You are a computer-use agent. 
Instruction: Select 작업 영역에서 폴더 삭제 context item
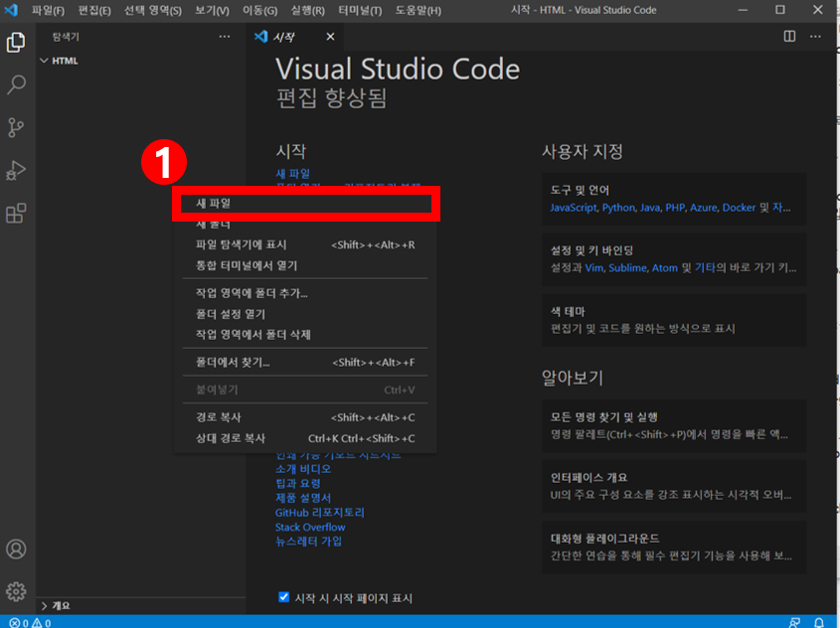(x=305, y=335)
